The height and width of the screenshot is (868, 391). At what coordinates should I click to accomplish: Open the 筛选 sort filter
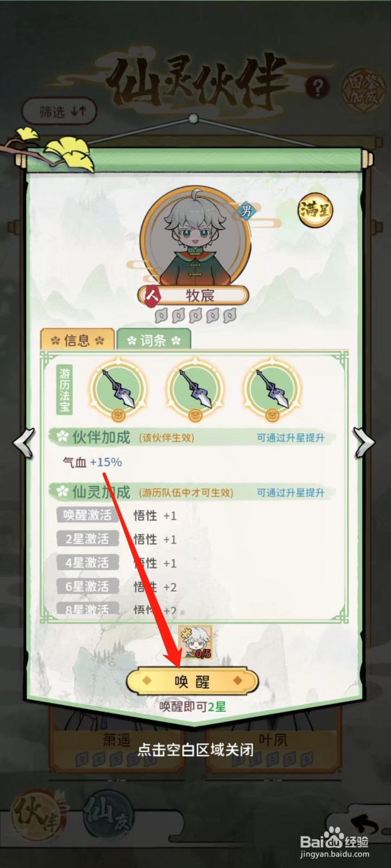(59, 111)
